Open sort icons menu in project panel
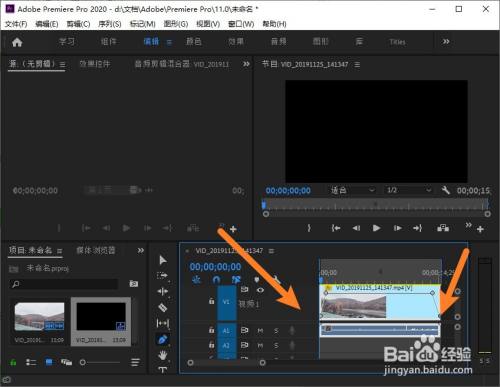 click(135, 362)
